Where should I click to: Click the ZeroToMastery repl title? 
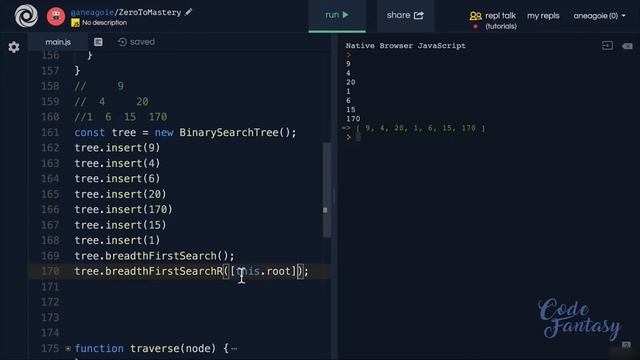point(149,12)
